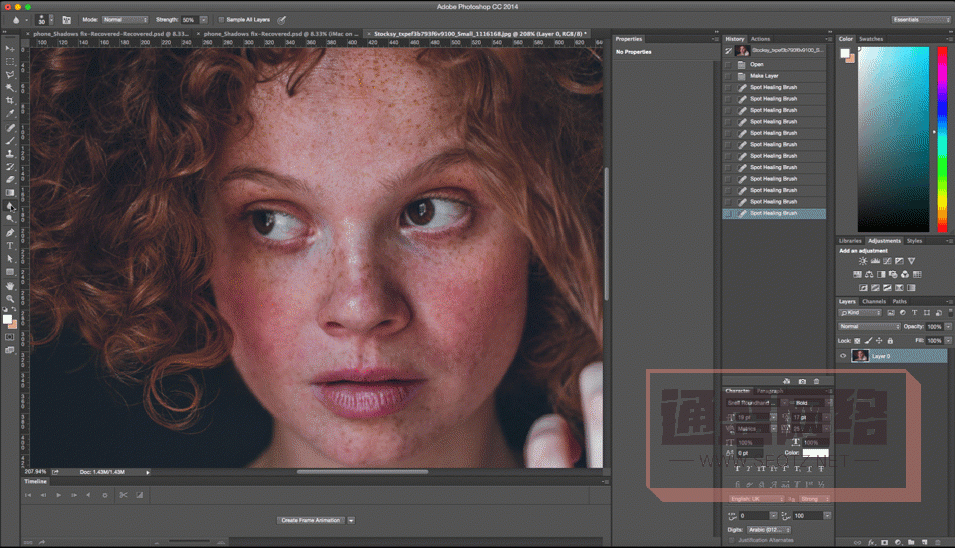Expand layer blend mode Normal dropdown
This screenshot has width=955, height=548.
pyautogui.click(x=869, y=326)
